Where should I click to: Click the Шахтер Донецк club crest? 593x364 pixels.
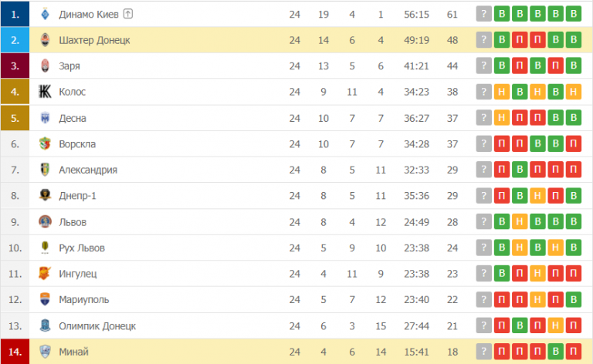tap(45, 40)
